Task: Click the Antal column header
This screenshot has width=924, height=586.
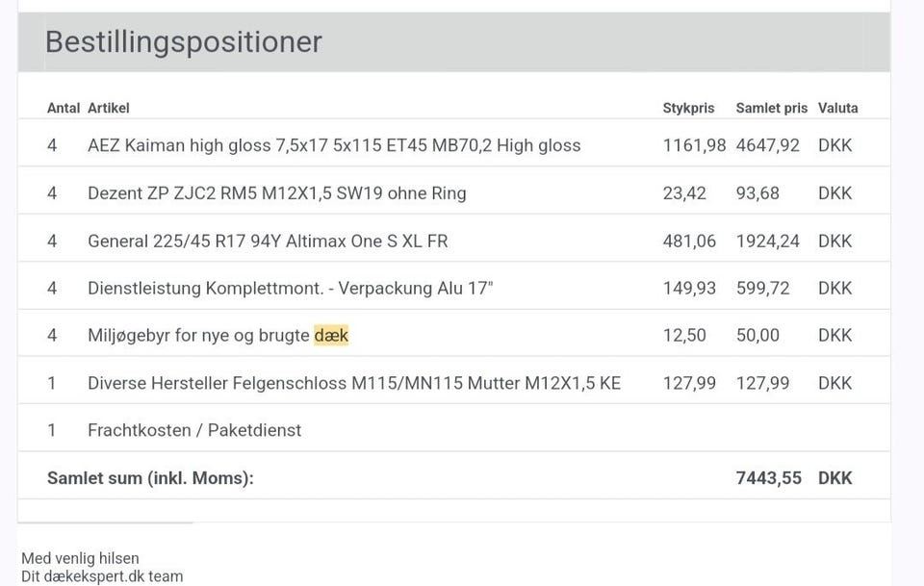Action: (63, 108)
